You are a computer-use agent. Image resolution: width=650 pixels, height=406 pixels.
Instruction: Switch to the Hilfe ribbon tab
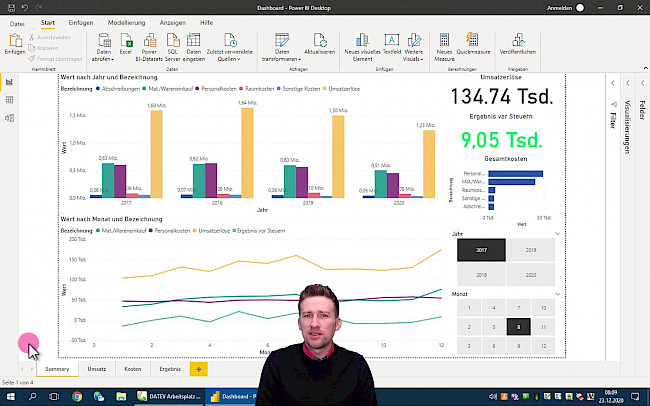pyautogui.click(x=206, y=23)
